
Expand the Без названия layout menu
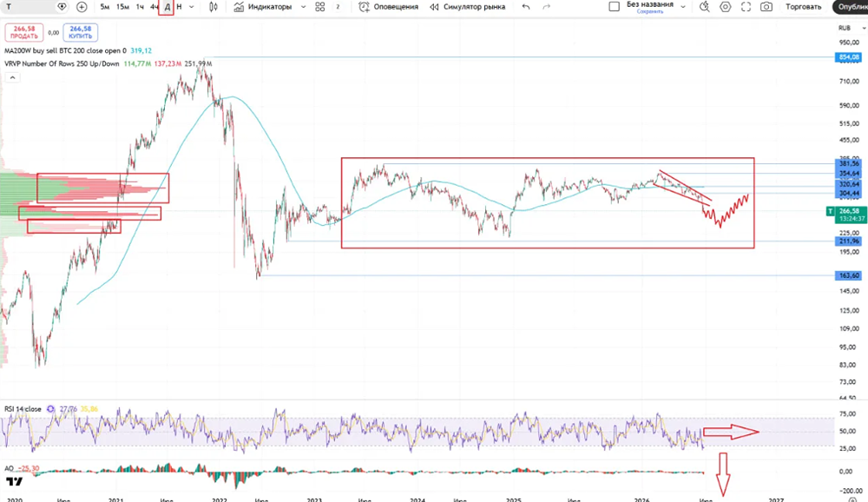pyautogui.click(x=683, y=7)
